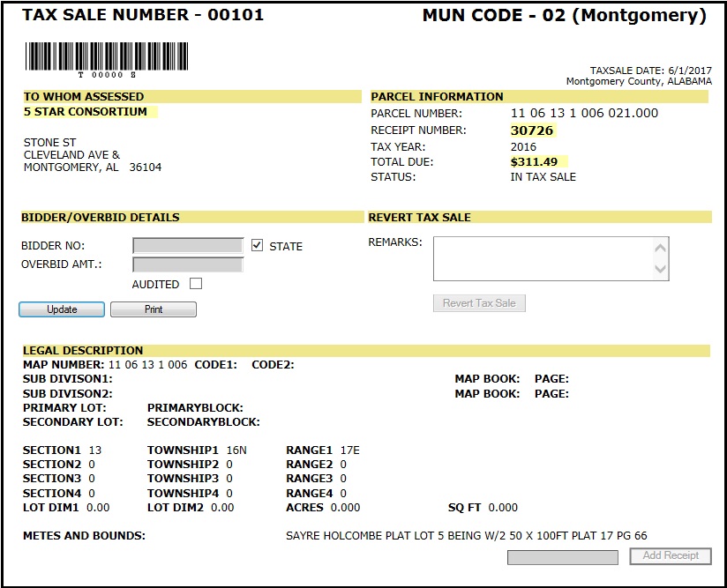
Task: Click the total due amount $311.49
Action: [x=534, y=162]
